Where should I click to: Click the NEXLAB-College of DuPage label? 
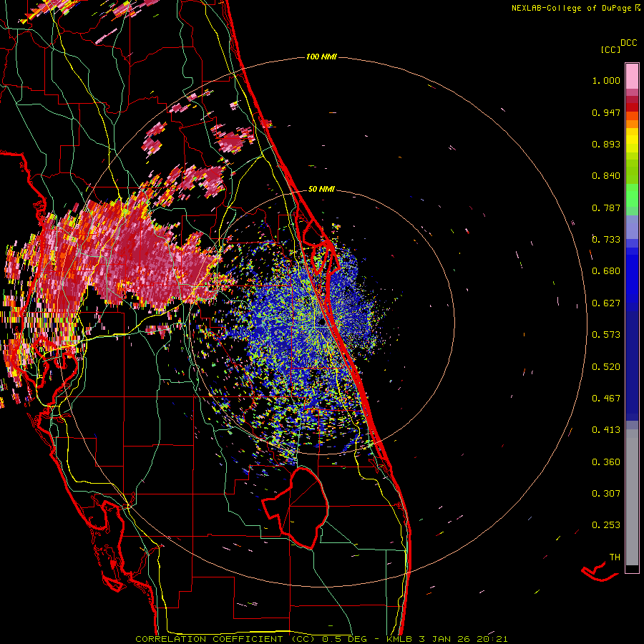[x=572, y=8]
